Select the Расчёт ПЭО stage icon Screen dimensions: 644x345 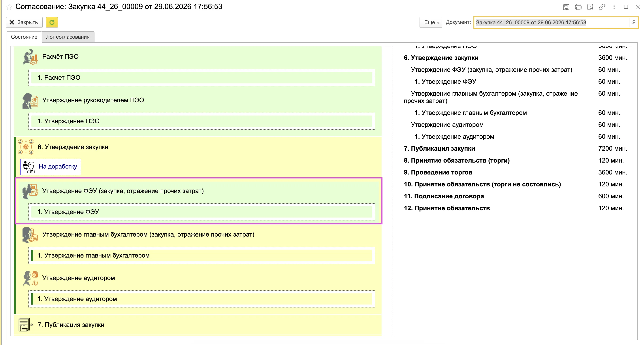point(30,57)
